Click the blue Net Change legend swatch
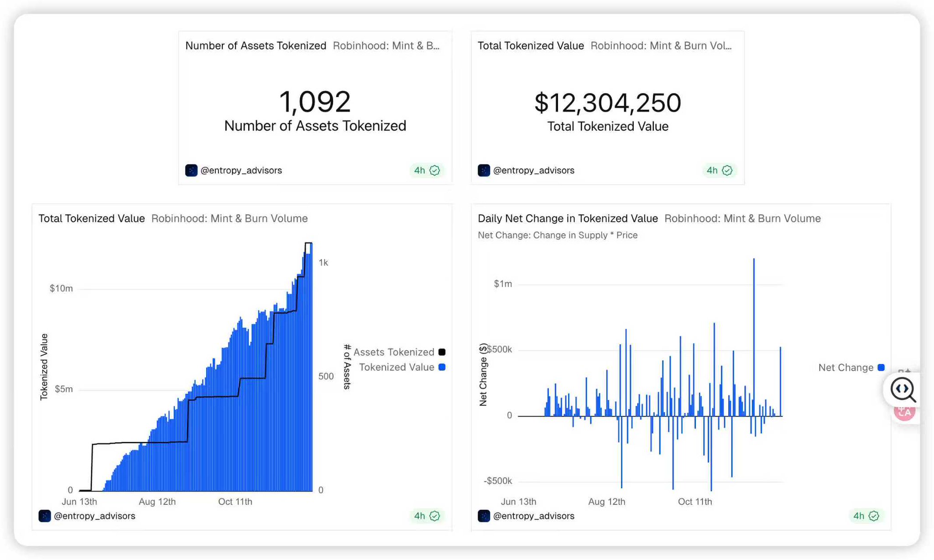The image size is (934, 560). (x=881, y=368)
